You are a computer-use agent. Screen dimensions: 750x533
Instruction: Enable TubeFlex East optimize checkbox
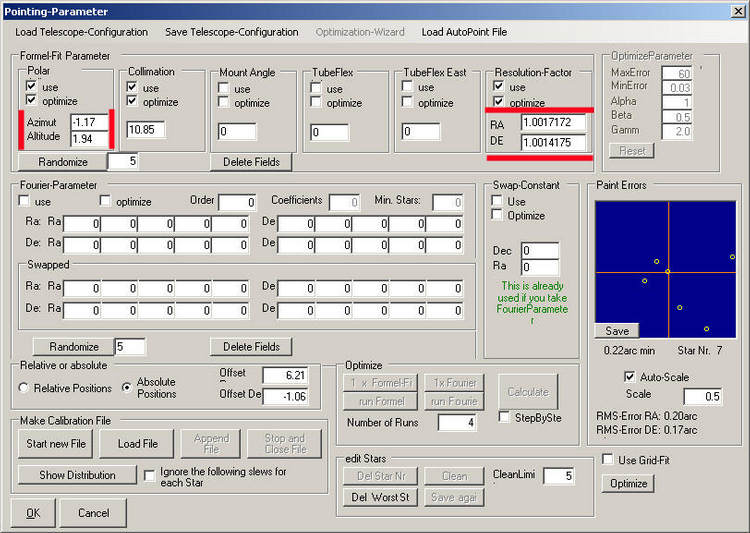pyautogui.click(x=409, y=102)
